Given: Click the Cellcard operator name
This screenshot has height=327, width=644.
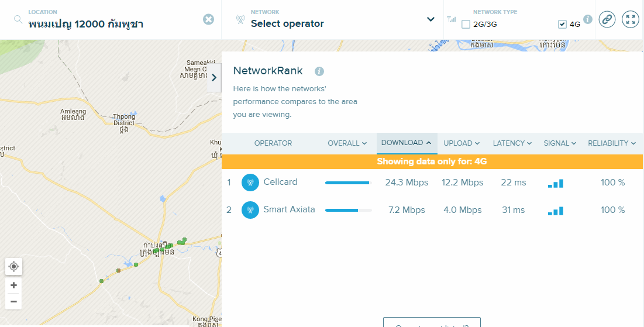Looking at the screenshot, I should (x=280, y=182).
